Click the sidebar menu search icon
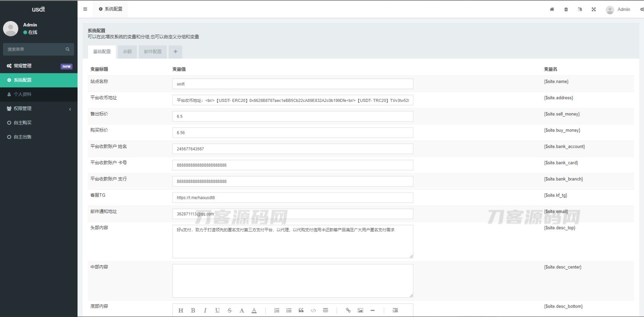644x317 pixels. pyautogui.click(x=68, y=49)
